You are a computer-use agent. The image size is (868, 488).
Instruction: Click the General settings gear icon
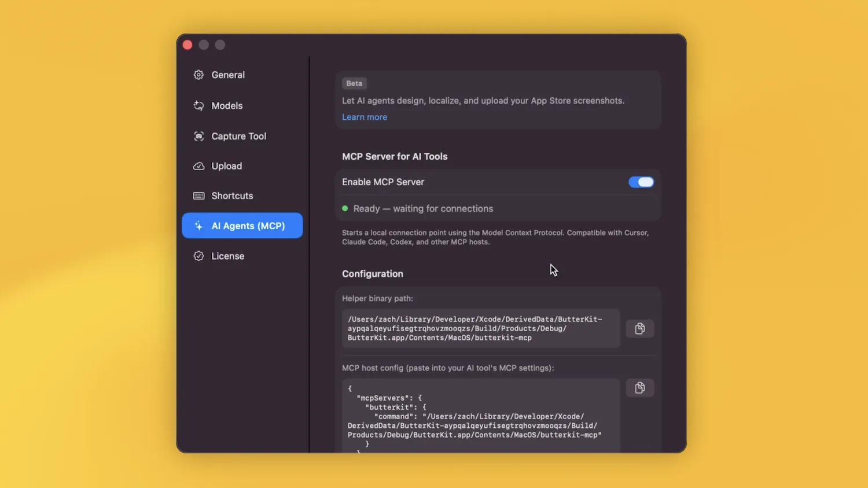(x=198, y=75)
